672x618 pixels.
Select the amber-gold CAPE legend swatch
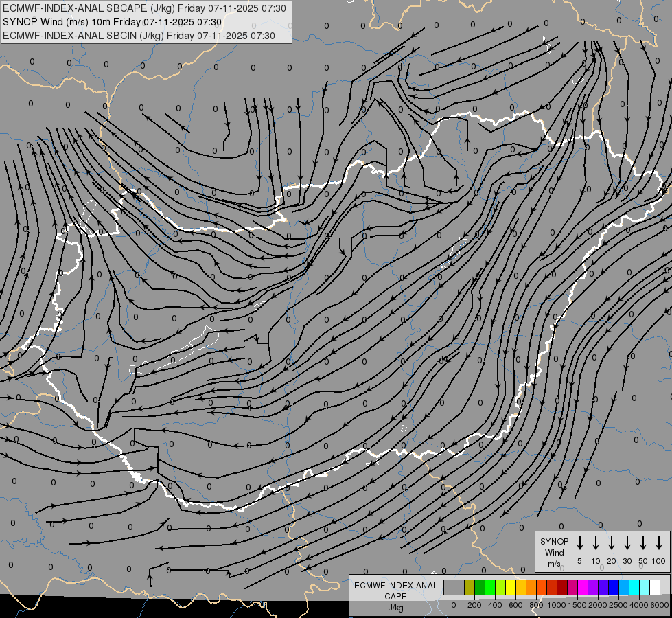click(x=521, y=587)
